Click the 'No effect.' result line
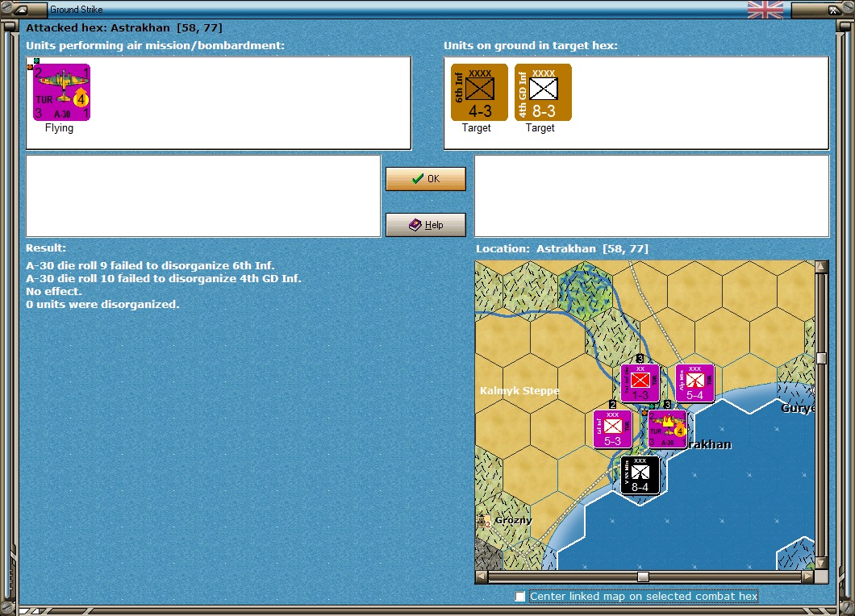This screenshot has width=855, height=616. coord(53,291)
